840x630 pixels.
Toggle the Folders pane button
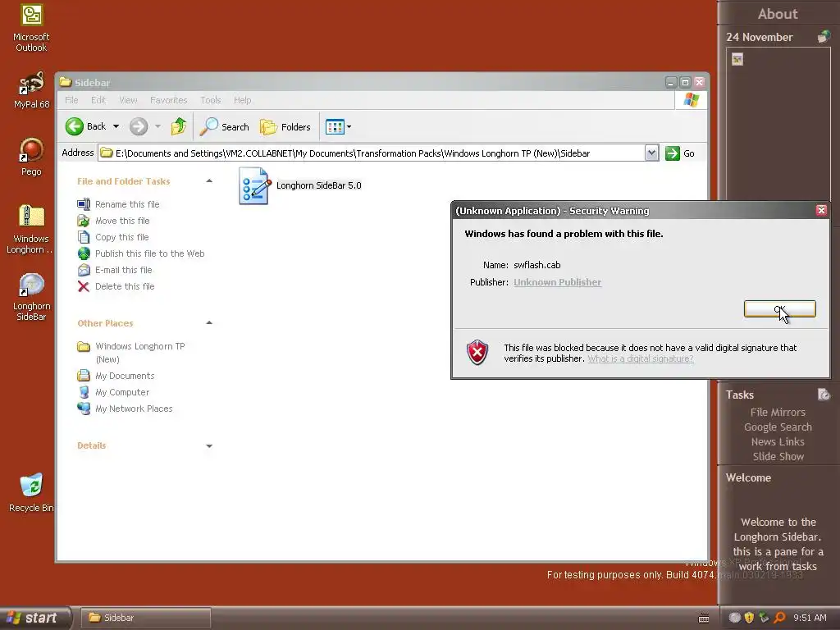[x=285, y=126]
